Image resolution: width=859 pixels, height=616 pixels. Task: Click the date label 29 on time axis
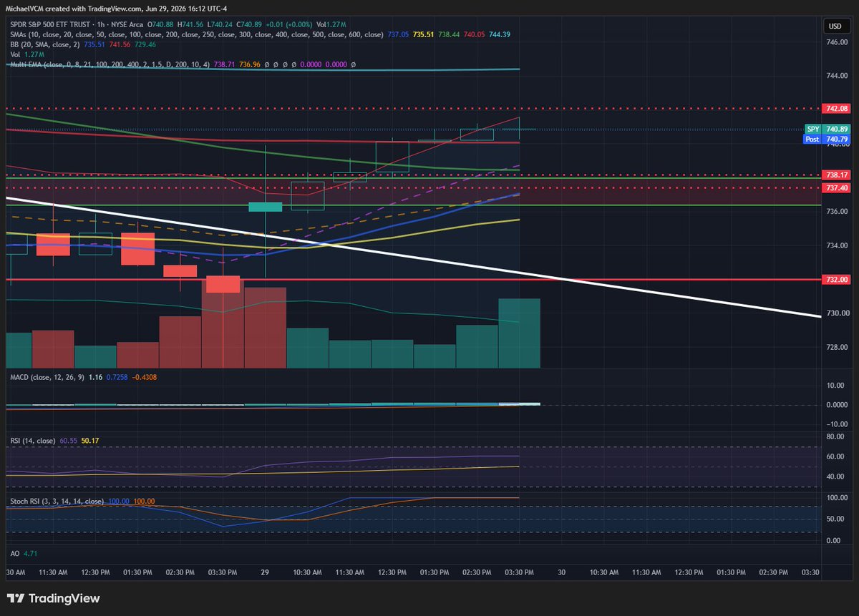tap(265, 572)
